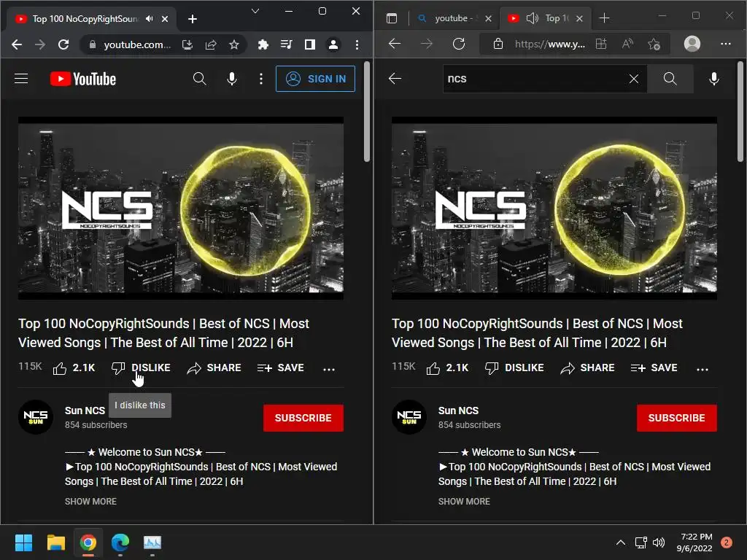Image resolution: width=747 pixels, height=560 pixels.
Task: Select Top 10 YouTube tab in Edge
Action: click(546, 18)
